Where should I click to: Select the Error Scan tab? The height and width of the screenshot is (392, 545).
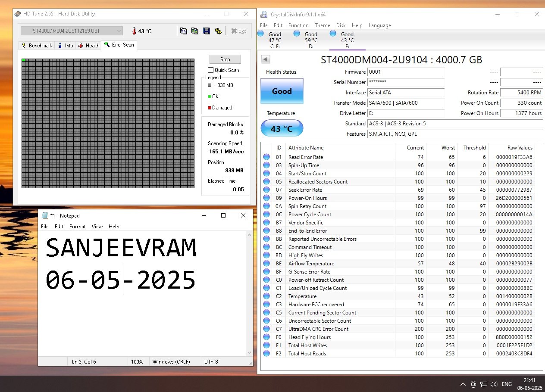(119, 45)
